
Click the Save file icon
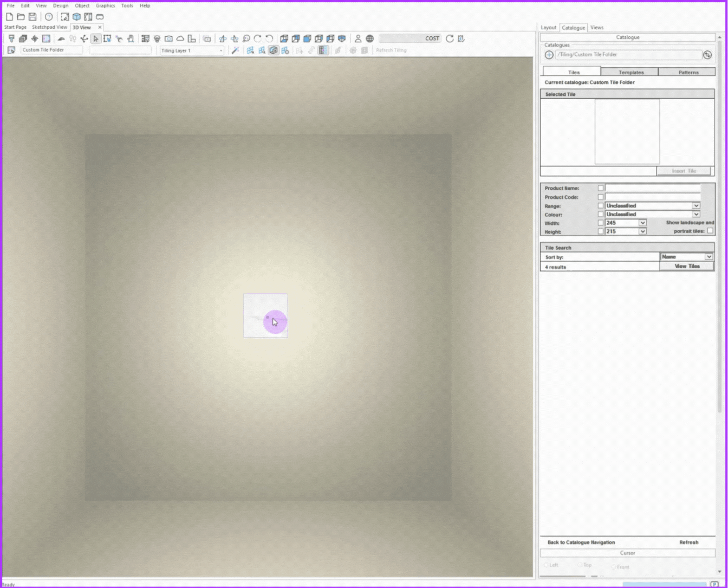pyautogui.click(x=32, y=17)
